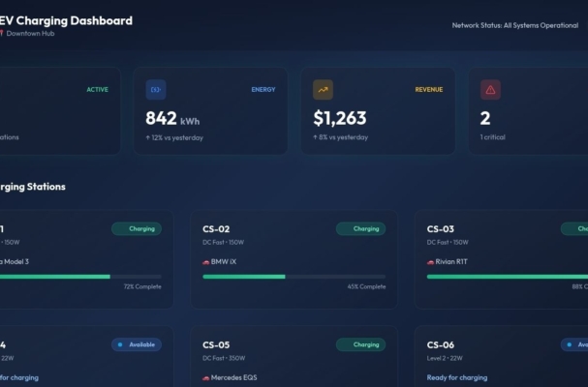Click the progress bar above 72% Complete

80,277
